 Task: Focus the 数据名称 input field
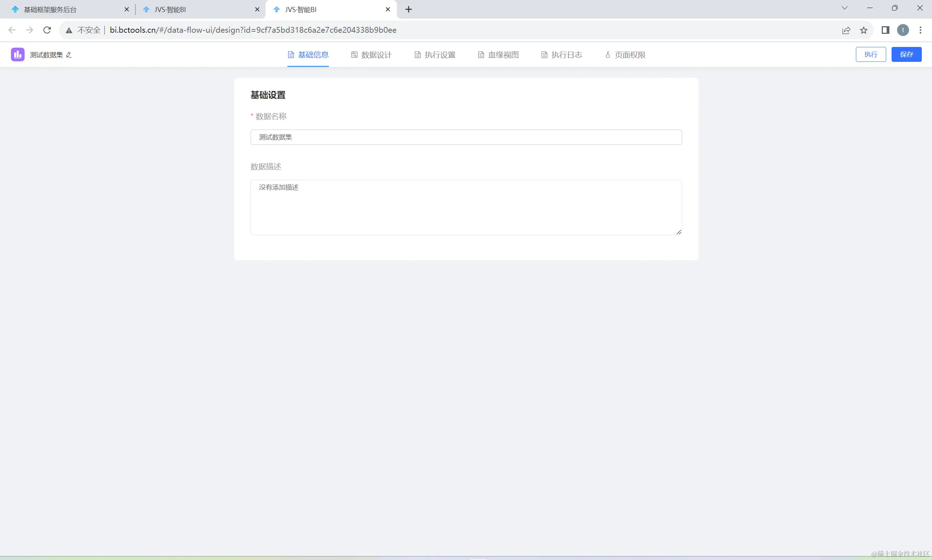tap(466, 137)
